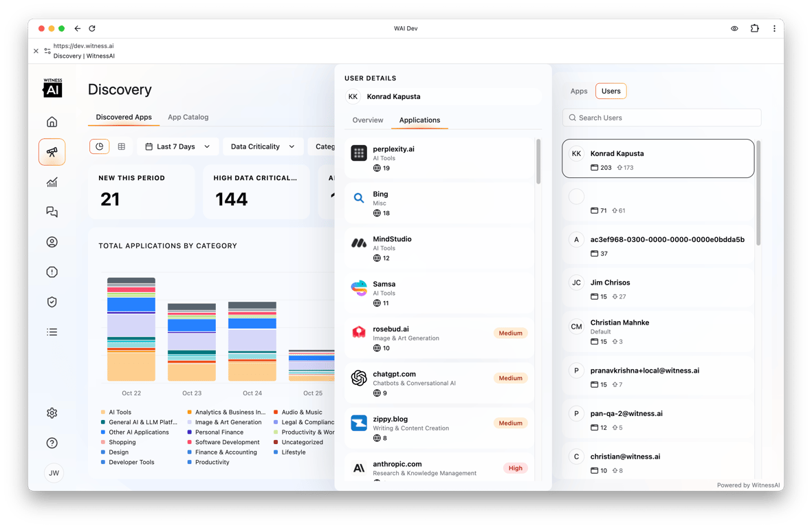Image resolution: width=812 pixels, height=528 pixels.
Task: Click AI Tools legend color swatch
Action: click(103, 412)
